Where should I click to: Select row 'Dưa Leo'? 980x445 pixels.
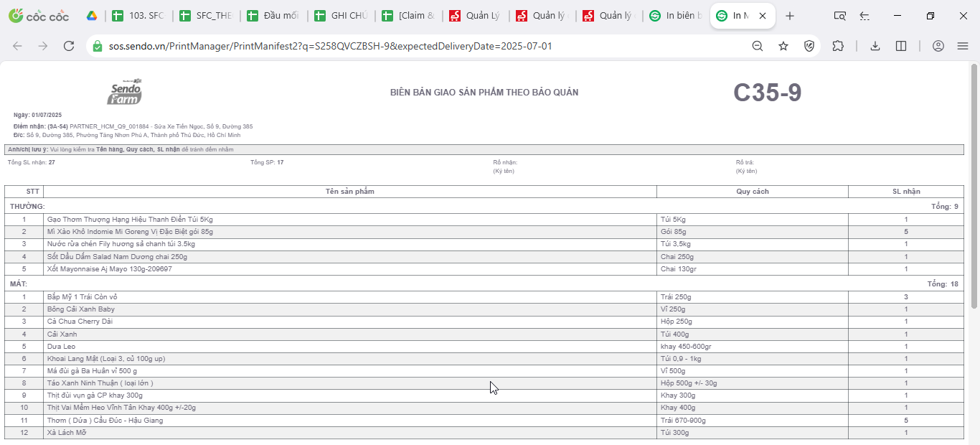tap(484, 347)
